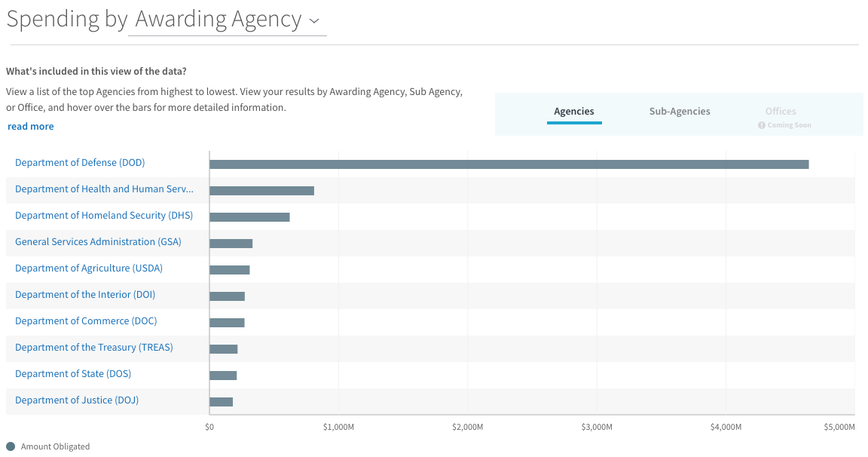Click the Department of the Interior bar
This screenshot has width=868, height=457.
tap(227, 296)
